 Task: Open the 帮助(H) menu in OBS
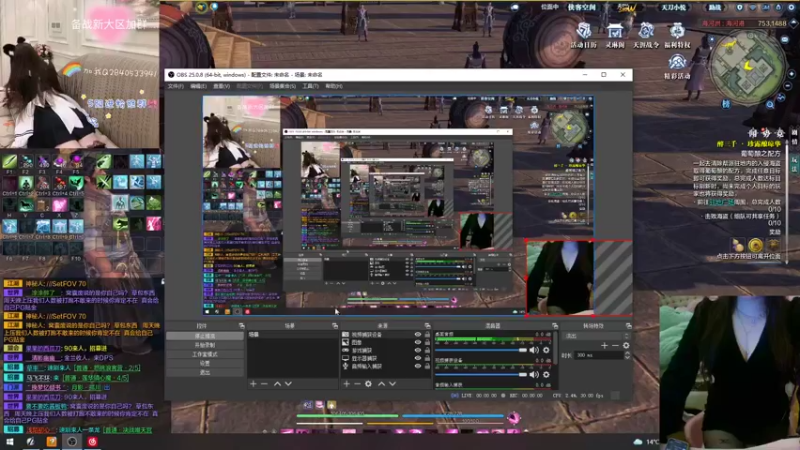[x=334, y=86]
